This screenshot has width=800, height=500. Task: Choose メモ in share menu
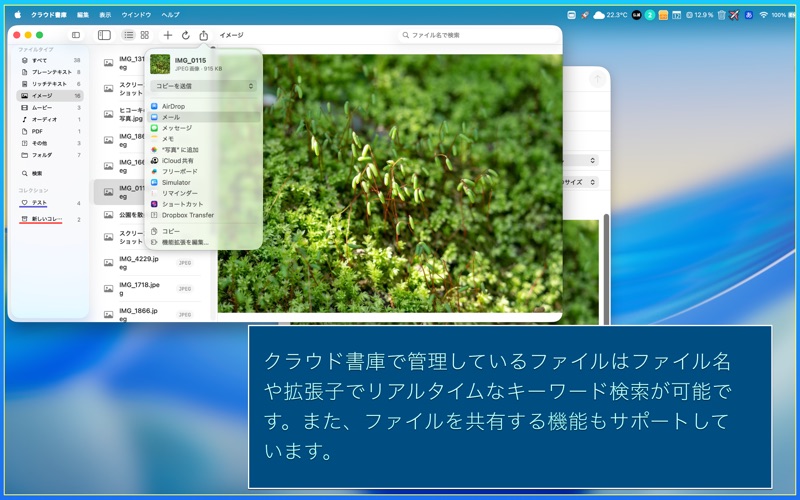coord(204,139)
